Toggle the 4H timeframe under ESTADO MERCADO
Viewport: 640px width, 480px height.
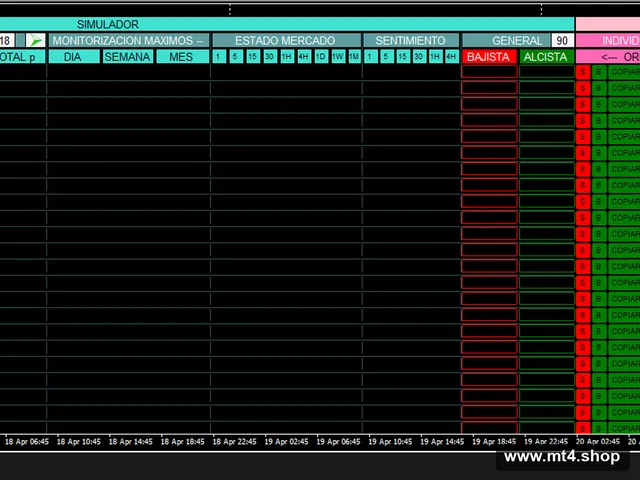304,56
